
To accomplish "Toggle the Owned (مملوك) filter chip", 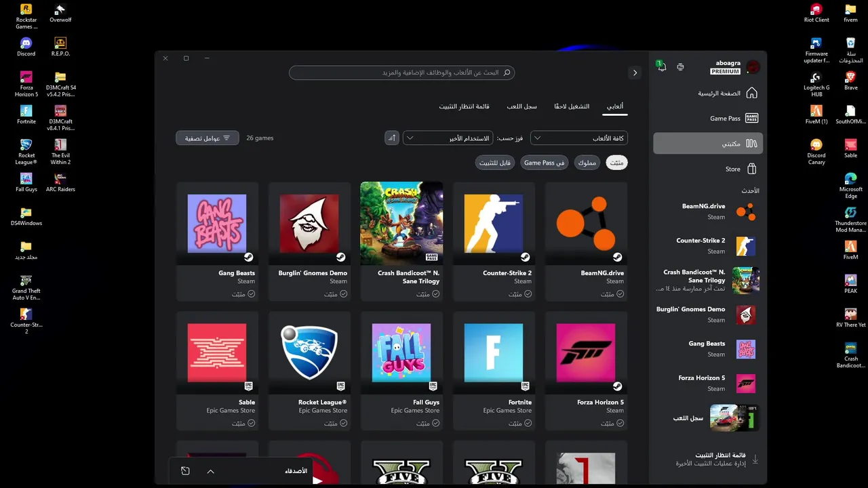I will 587,163.
